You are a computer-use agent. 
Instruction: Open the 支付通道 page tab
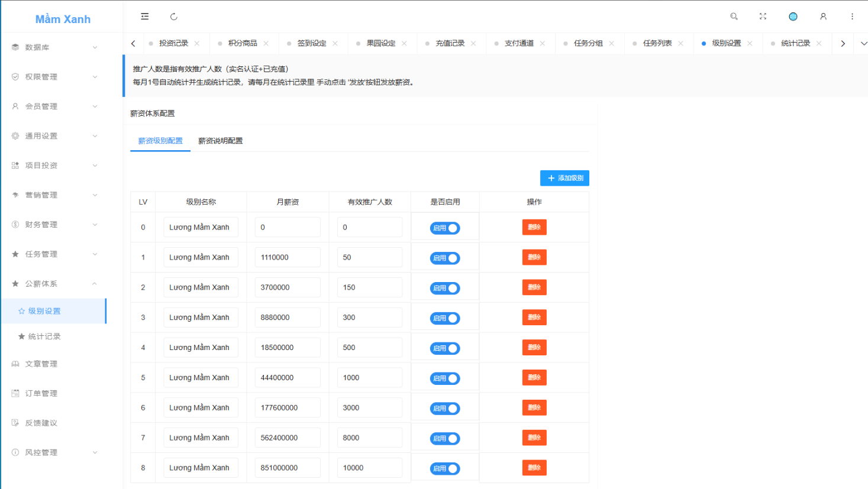click(x=519, y=43)
